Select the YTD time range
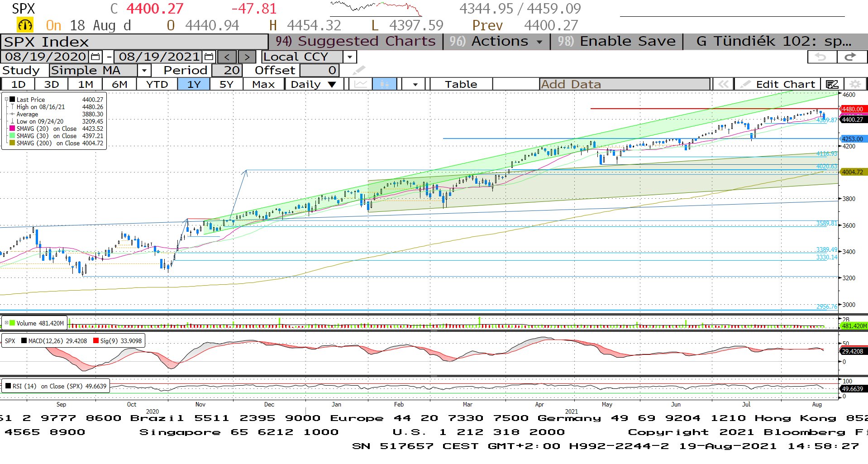This screenshot has width=868, height=464. tap(157, 84)
